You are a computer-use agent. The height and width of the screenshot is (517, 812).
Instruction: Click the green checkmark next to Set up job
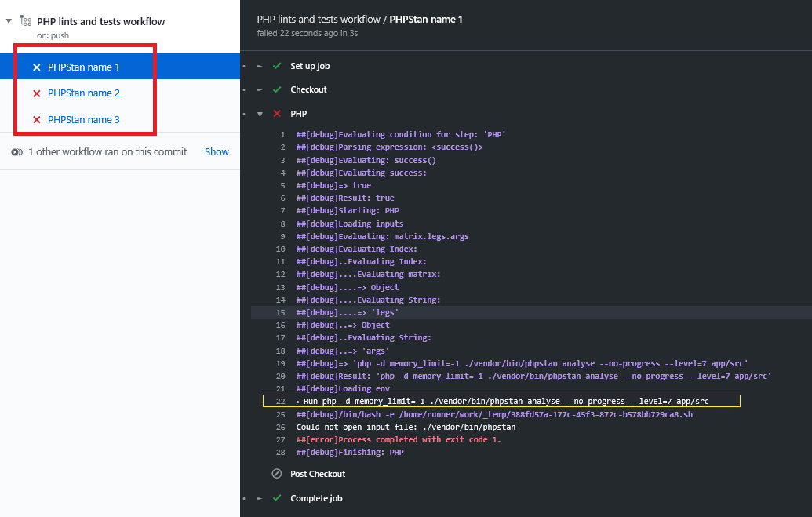tap(276, 67)
